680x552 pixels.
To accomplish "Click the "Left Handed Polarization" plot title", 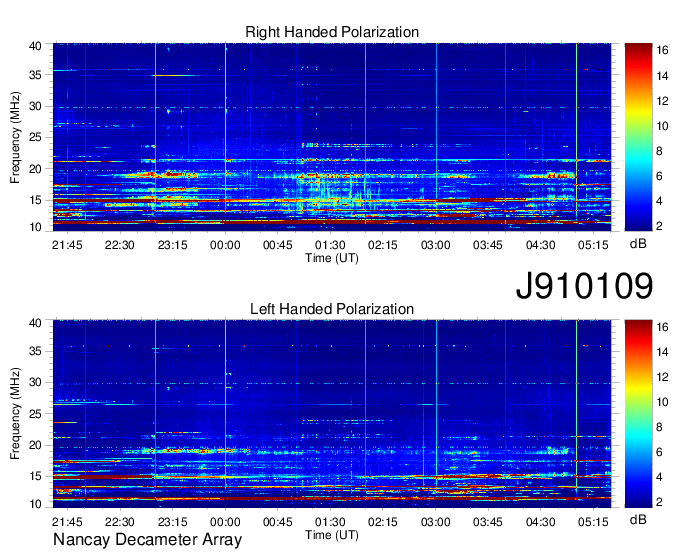I will pos(332,309).
